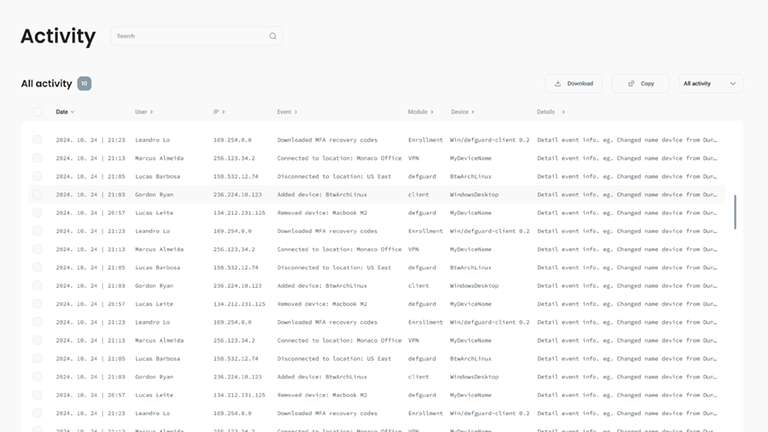The height and width of the screenshot is (432, 768).
Task: Open the All activity filter dropdown
Action: click(710, 84)
